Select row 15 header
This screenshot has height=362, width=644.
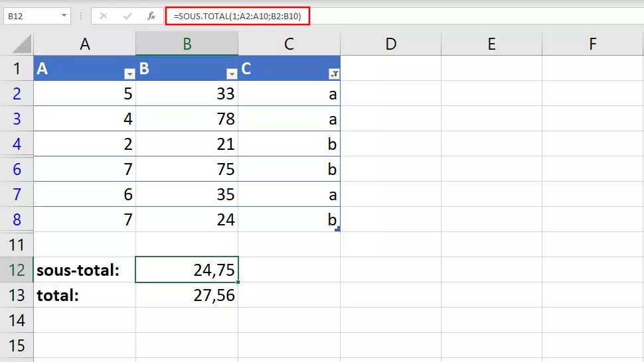click(17, 345)
